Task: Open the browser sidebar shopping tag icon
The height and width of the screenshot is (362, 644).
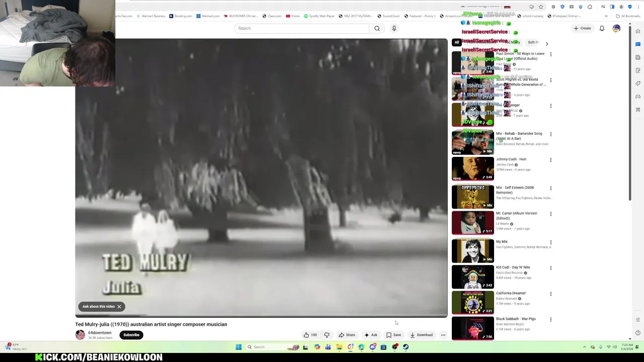Action: click(x=638, y=83)
